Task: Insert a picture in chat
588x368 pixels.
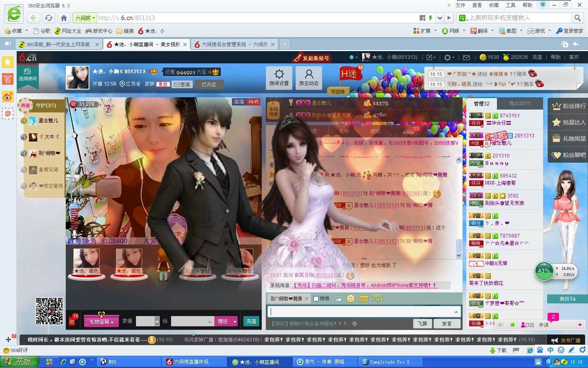Action: (x=339, y=299)
